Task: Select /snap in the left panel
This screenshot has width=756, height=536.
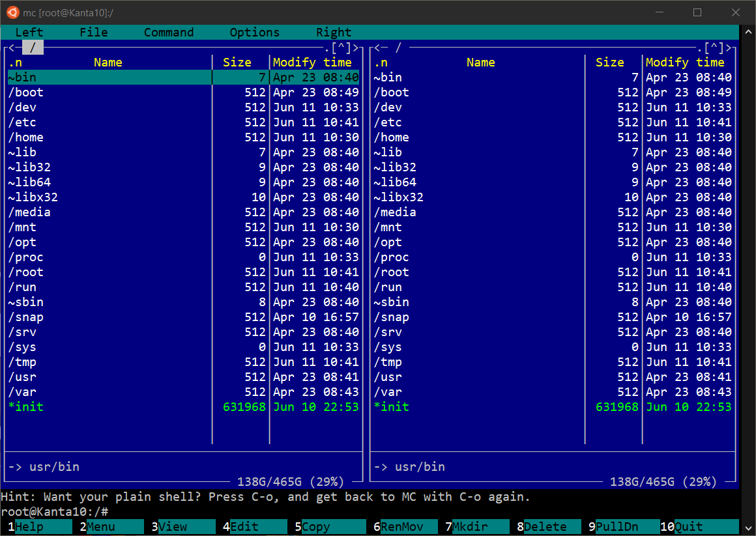Action: (183, 317)
